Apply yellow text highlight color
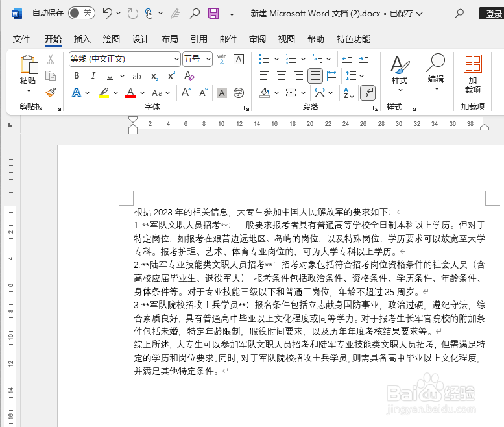The width and height of the screenshot is (504, 427). [104, 93]
